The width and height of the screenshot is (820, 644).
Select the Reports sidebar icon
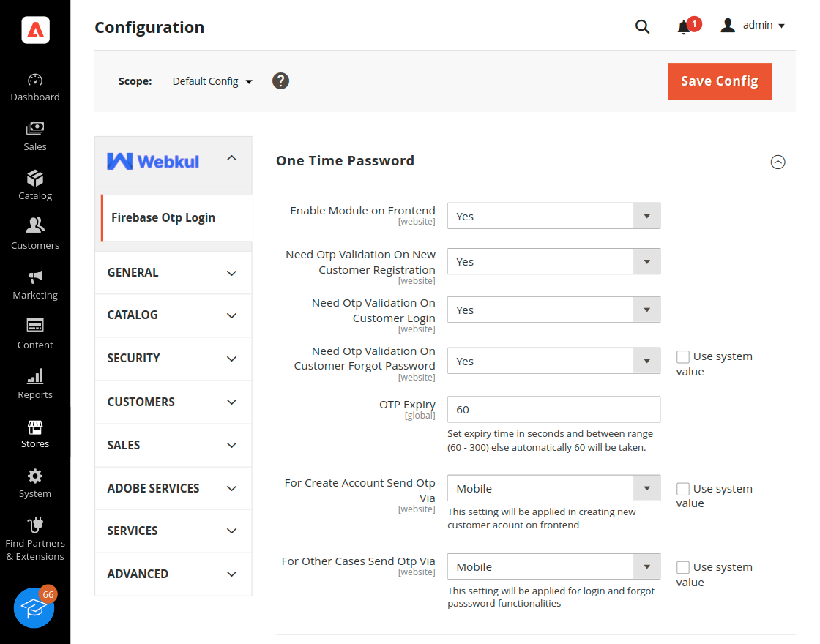(x=34, y=382)
